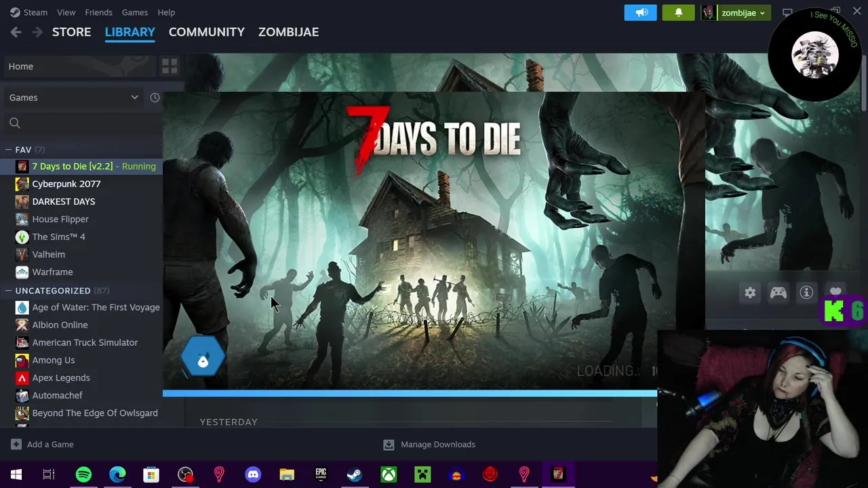
Task: Open Microsoft Store from taskbar
Action: point(151,474)
